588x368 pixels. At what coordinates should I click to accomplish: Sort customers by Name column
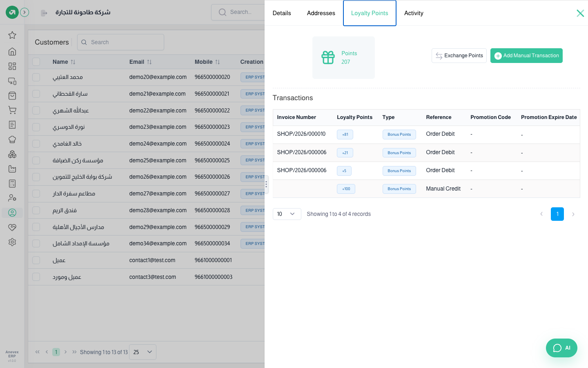[x=64, y=62]
